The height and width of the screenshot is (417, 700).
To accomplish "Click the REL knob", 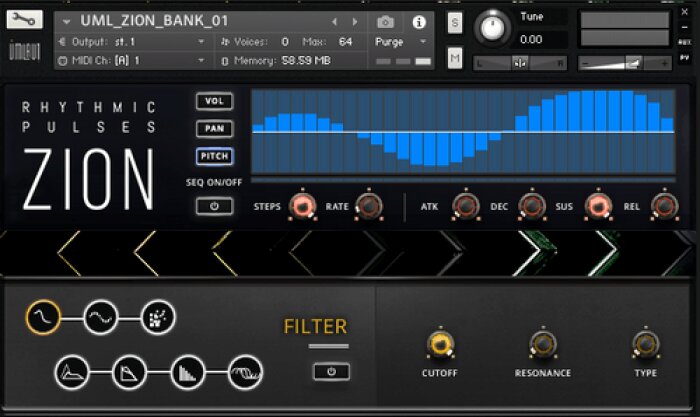I will click(664, 206).
